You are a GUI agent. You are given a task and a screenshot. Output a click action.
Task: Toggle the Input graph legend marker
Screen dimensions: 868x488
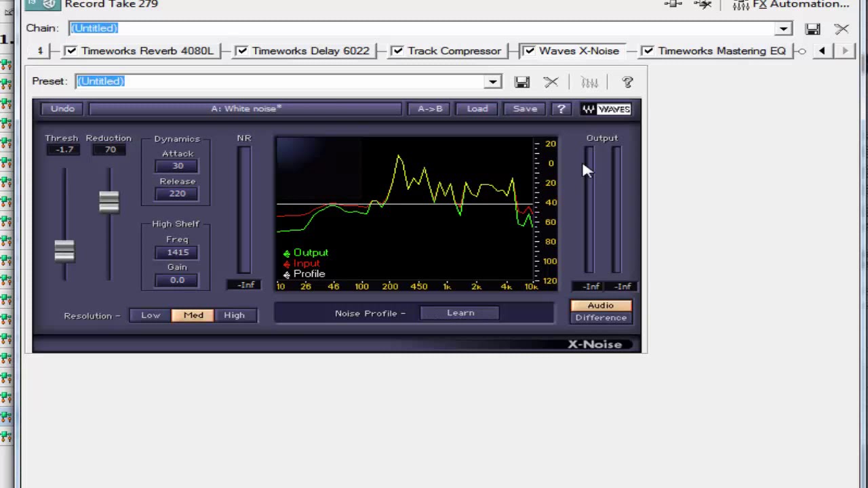[x=287, y=264]
